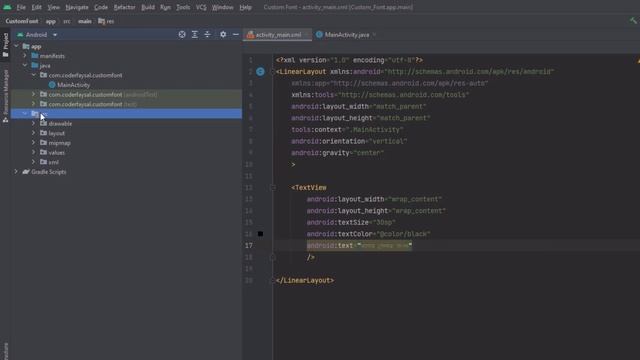The image size is (640, 360).
Task: Open the Refactor menu
Action: [x=124, y=7]
